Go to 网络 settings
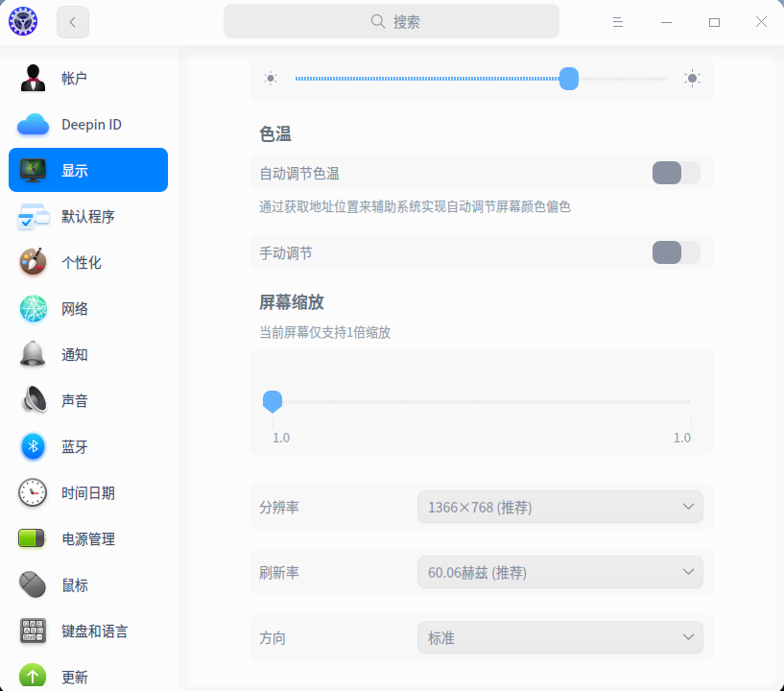This screenshot has height=691, width=784. pos(88,308)
